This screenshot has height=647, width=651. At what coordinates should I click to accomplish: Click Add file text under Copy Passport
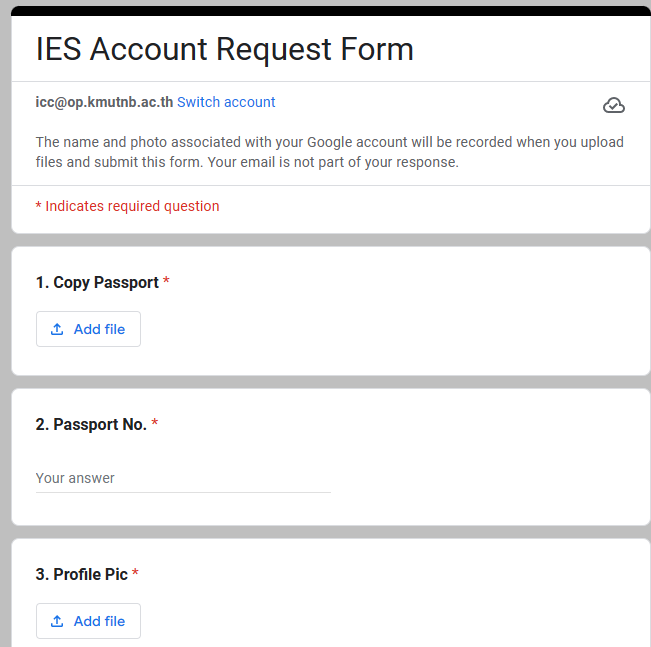[x=99, y=329]
